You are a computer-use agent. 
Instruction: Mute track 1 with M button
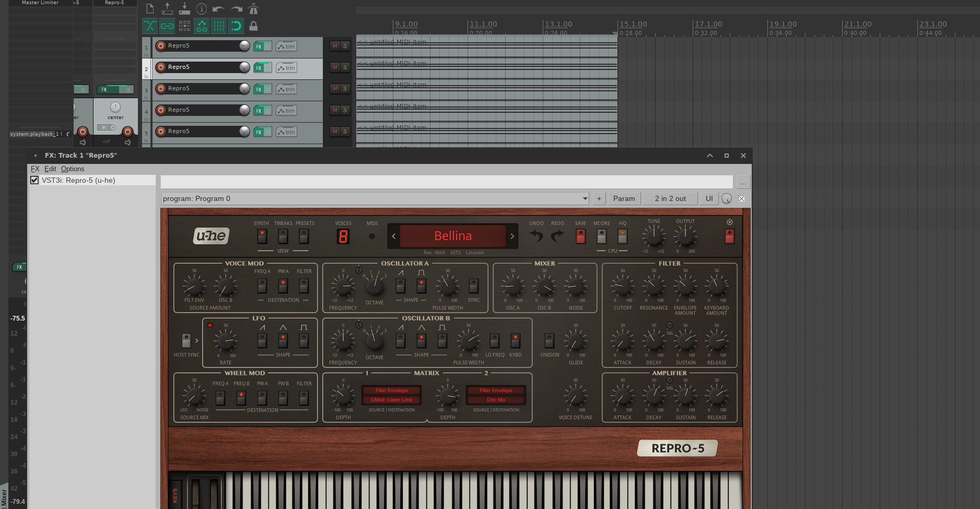coord(335,46)
